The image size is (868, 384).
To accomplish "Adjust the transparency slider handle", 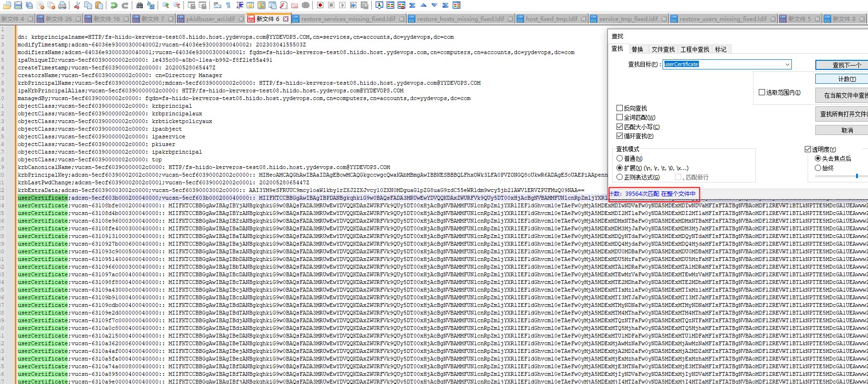I will [x=857, y=176].
